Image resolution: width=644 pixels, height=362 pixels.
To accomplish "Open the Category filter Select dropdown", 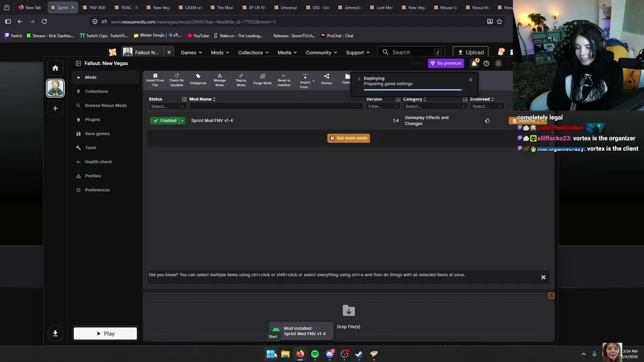I will [435, 107].
